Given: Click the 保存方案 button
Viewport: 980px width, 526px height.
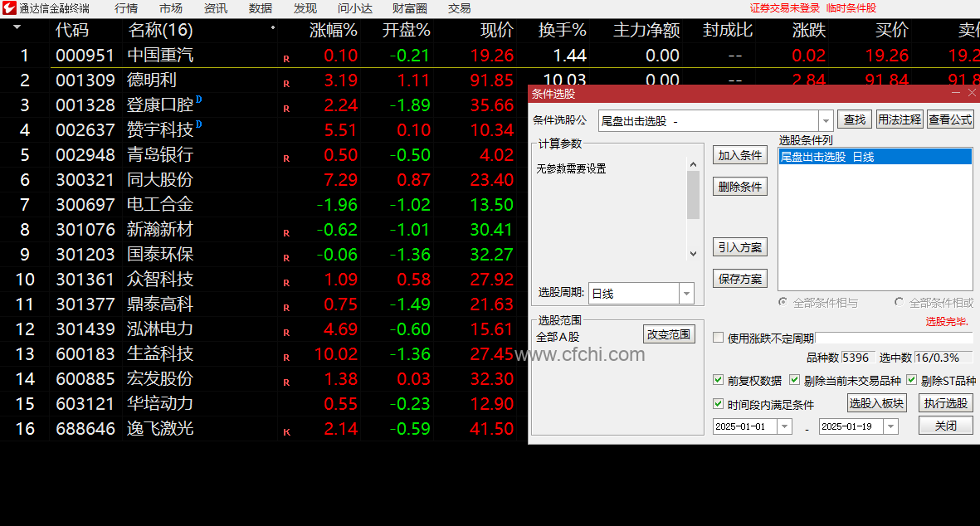Looking at the screenshot, I should pyautogui.click(x=740, y=279).
